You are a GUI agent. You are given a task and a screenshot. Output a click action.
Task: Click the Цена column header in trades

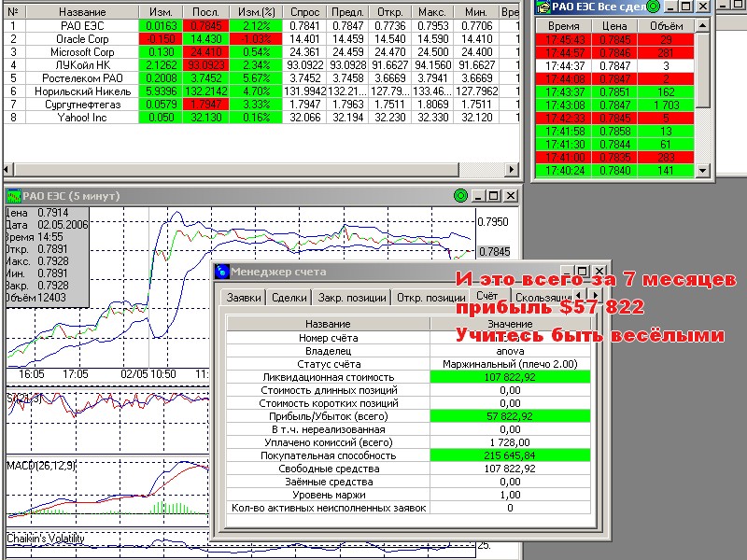[614, 29]
